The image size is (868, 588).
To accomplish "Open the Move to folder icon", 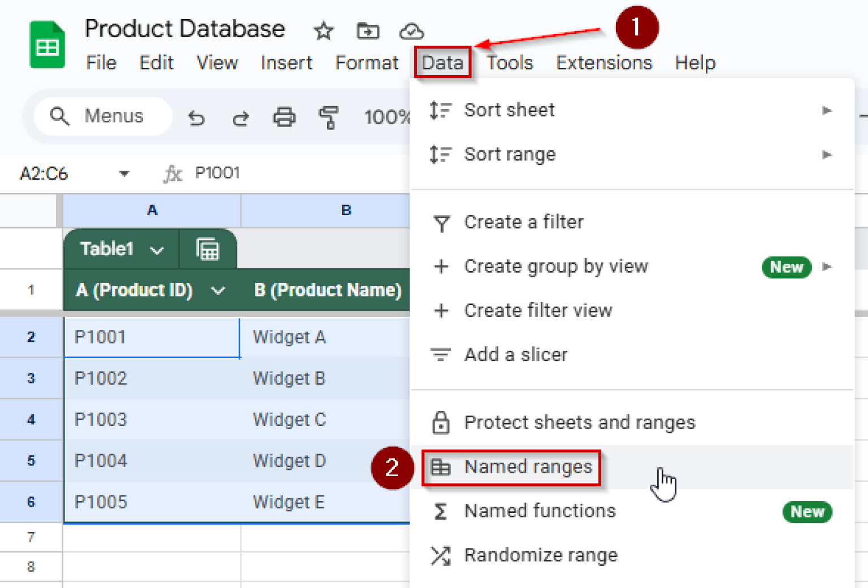I will (367, 31).
